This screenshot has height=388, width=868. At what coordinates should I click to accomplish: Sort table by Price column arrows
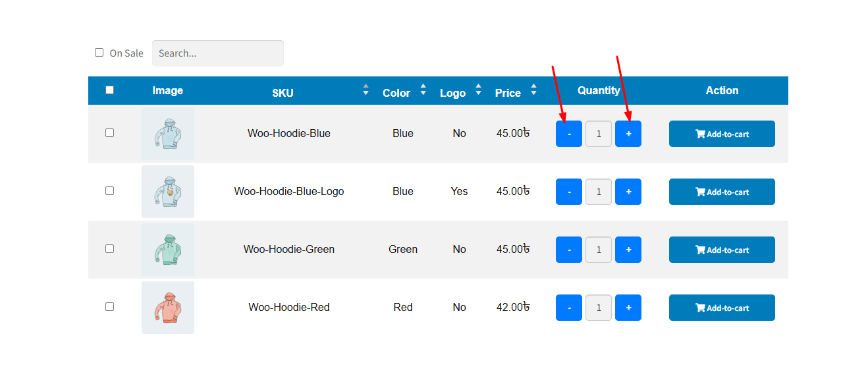tap(533, 90)
